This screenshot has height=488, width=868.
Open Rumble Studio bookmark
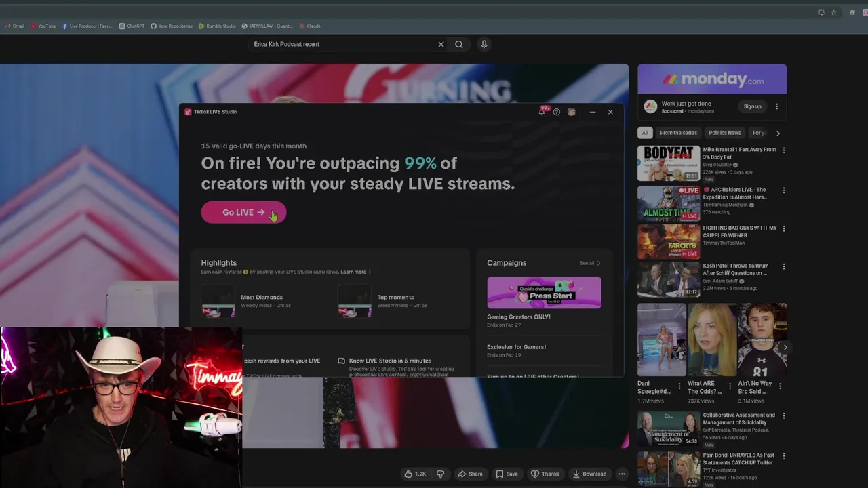click(x=217, y=26)
